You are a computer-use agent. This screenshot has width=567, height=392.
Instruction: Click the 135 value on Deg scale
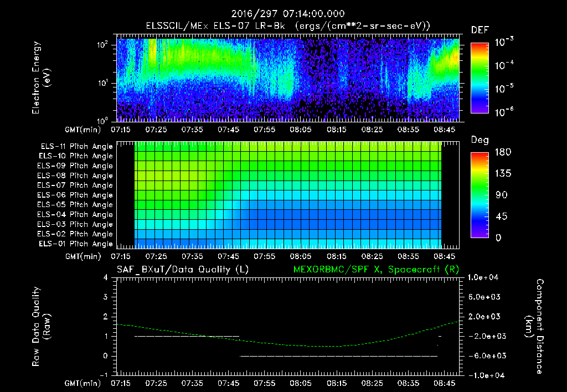pos(503,174)
